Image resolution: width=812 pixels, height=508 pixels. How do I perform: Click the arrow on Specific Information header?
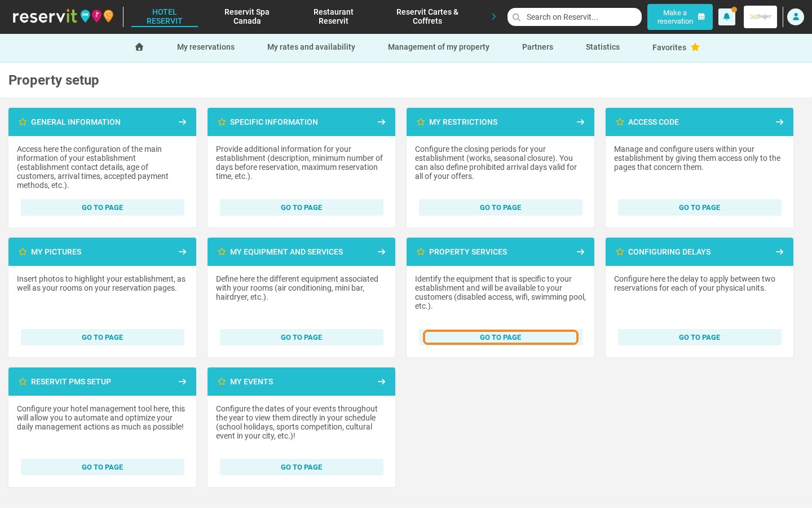381,122
